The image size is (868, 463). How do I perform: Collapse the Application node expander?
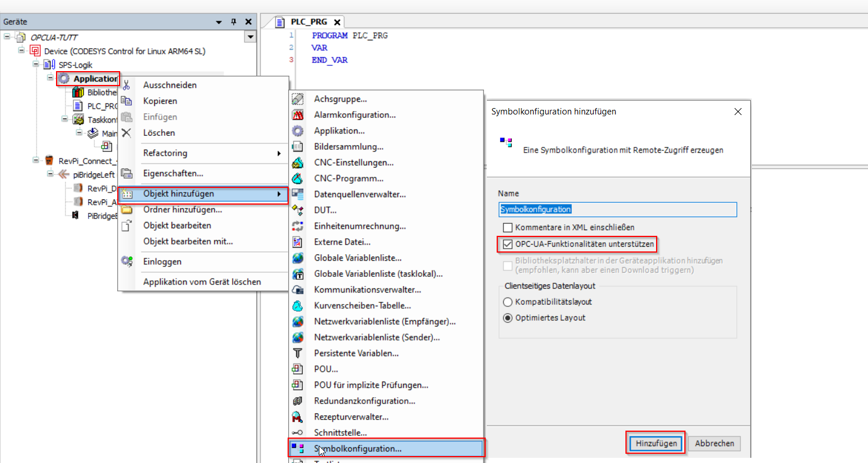[50, 79]
